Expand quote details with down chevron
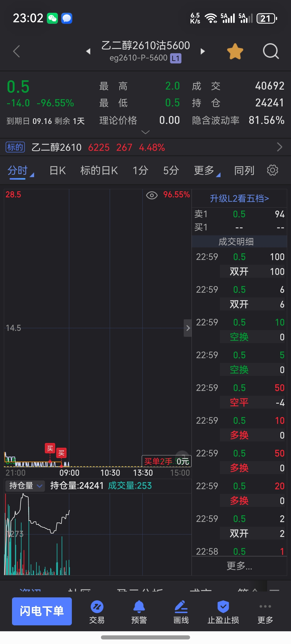The height and width of the screenshot is (644, 291). [145, 132]
